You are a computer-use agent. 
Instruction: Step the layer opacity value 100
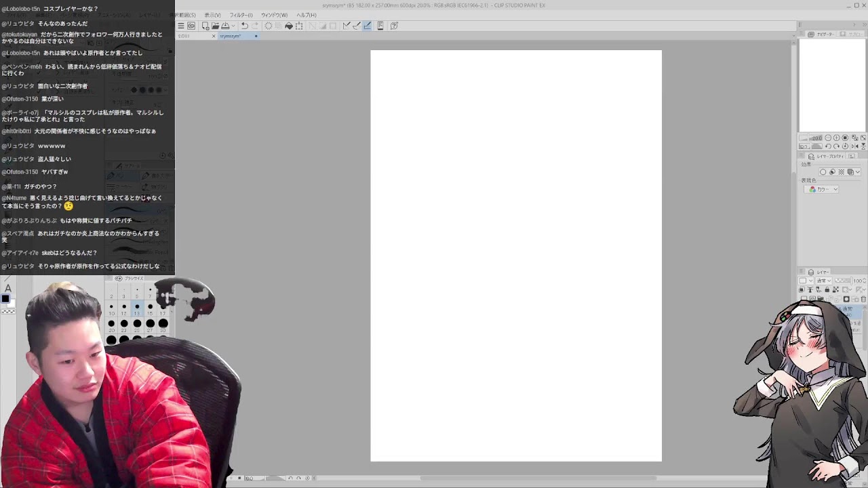[863, 281]
